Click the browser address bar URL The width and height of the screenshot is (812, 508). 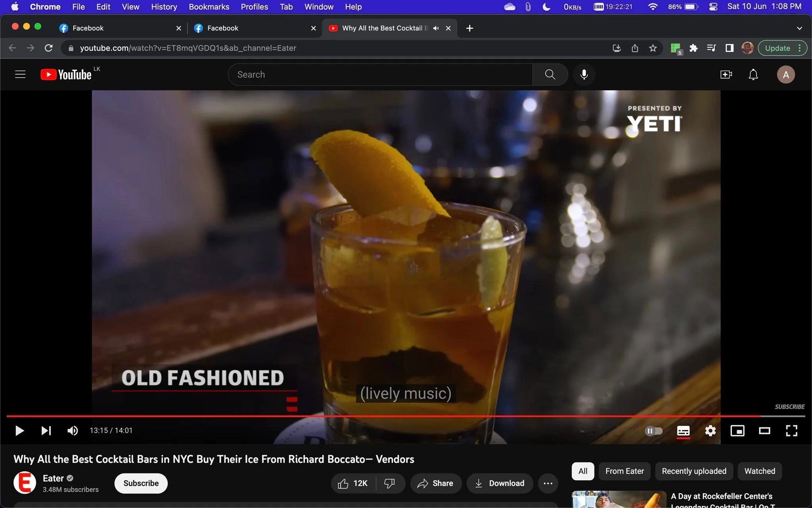[x=188, y=48]
